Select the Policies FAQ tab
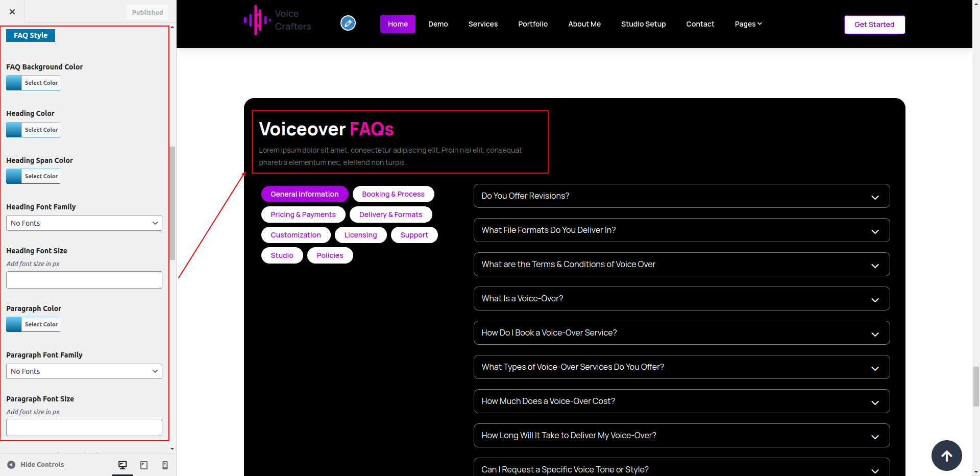This screenshot has height=476, width=980. 330,255
